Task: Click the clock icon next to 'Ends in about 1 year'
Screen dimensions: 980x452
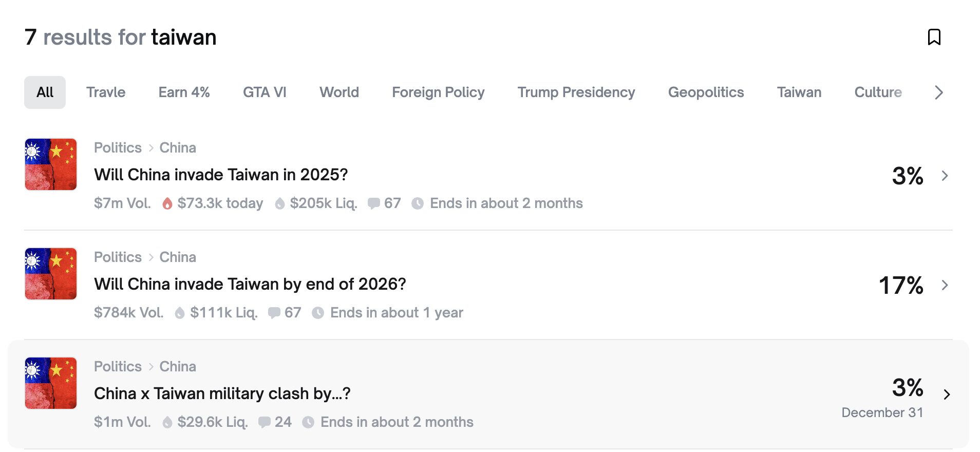Action: (319, 312)
